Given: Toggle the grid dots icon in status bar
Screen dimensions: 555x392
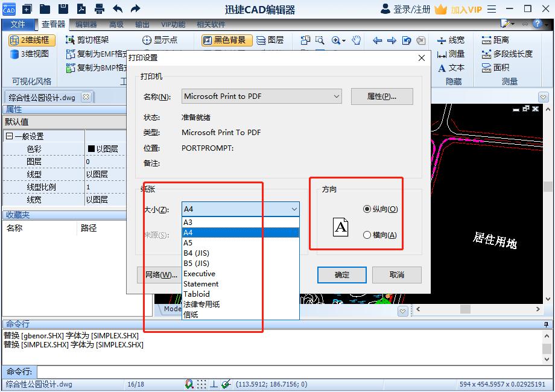Looking at the screenshot, I should [201, 384].
